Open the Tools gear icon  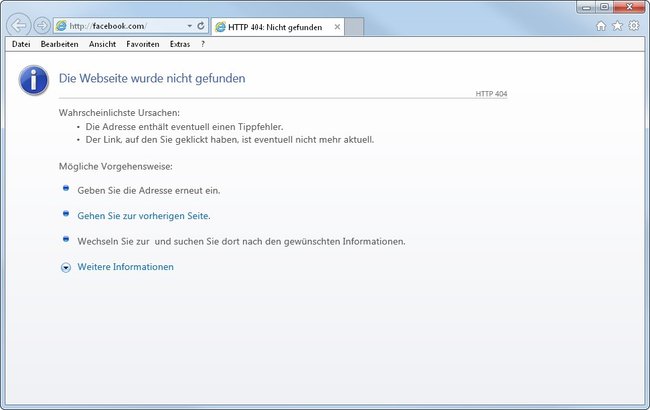634,26
